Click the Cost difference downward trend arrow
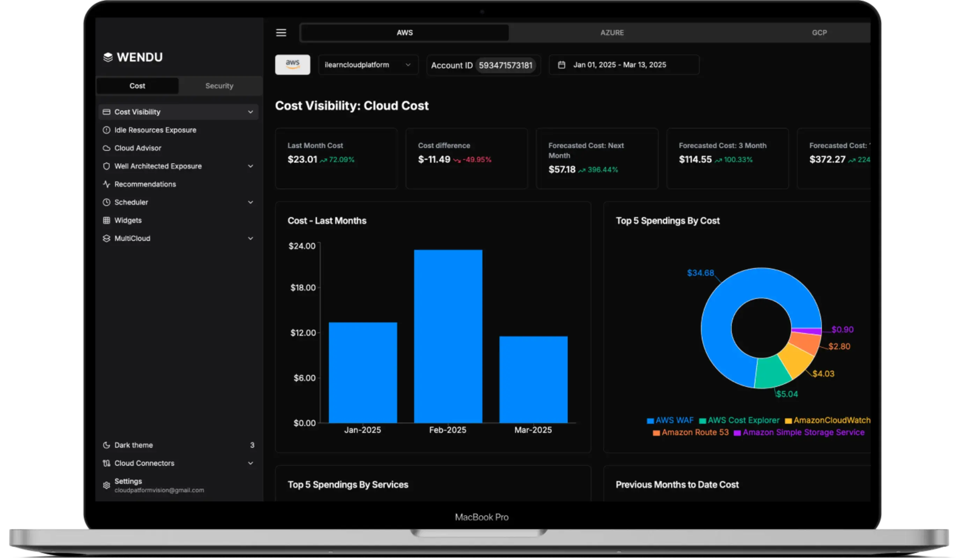 point(457,160)
